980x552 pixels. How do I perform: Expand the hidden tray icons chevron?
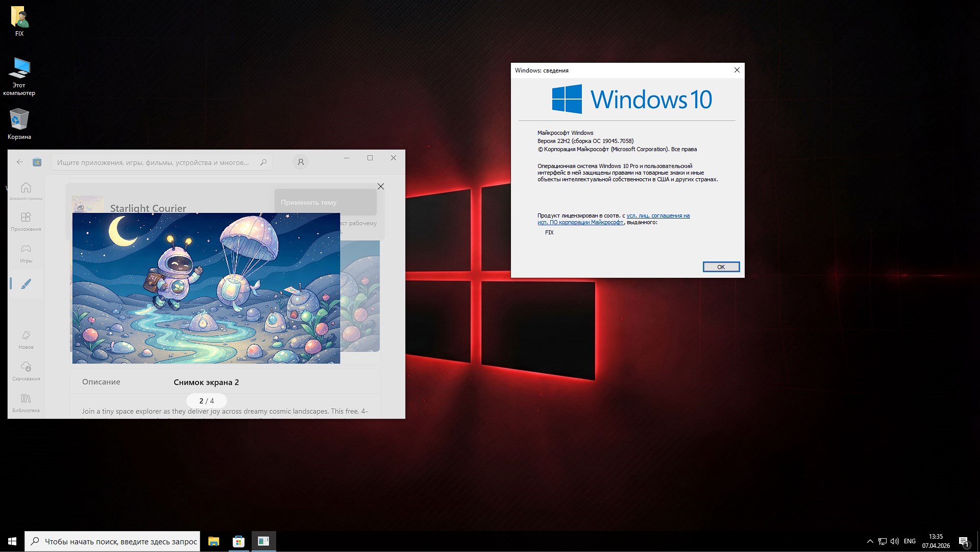[869, 541]
